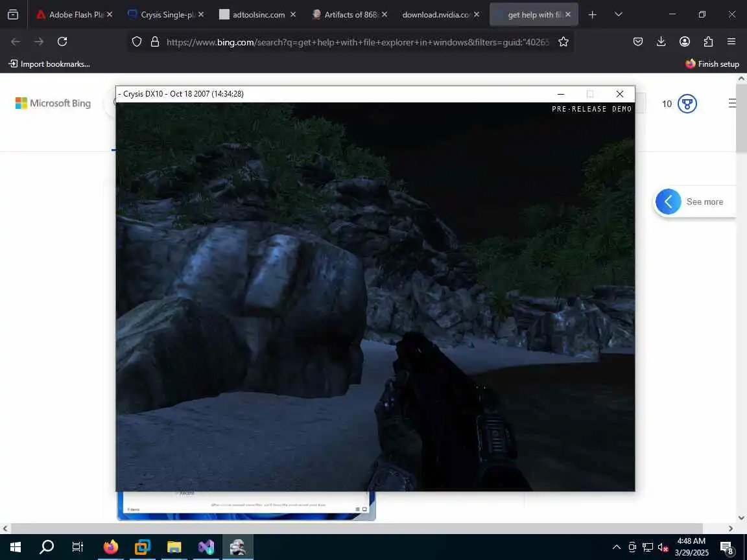Switch to the Crysis Single-player tab

point(167,15)
